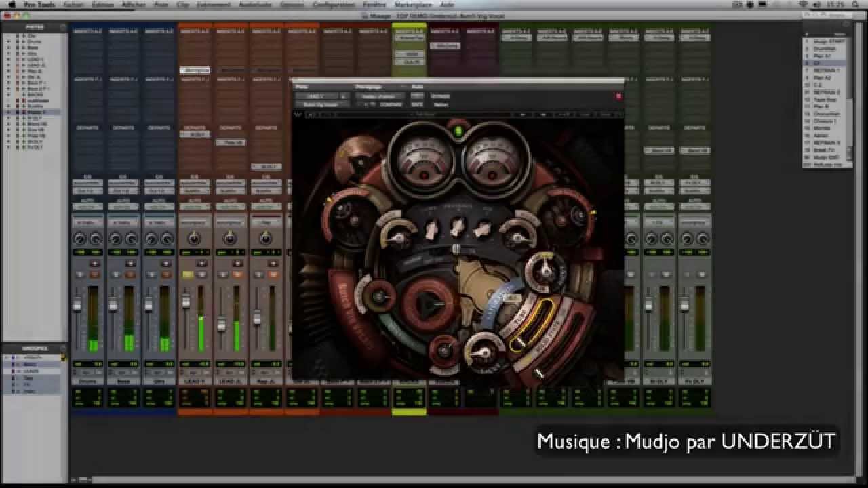
Task: Select REFRAIN 1 memory location
Action: (826, 70)
